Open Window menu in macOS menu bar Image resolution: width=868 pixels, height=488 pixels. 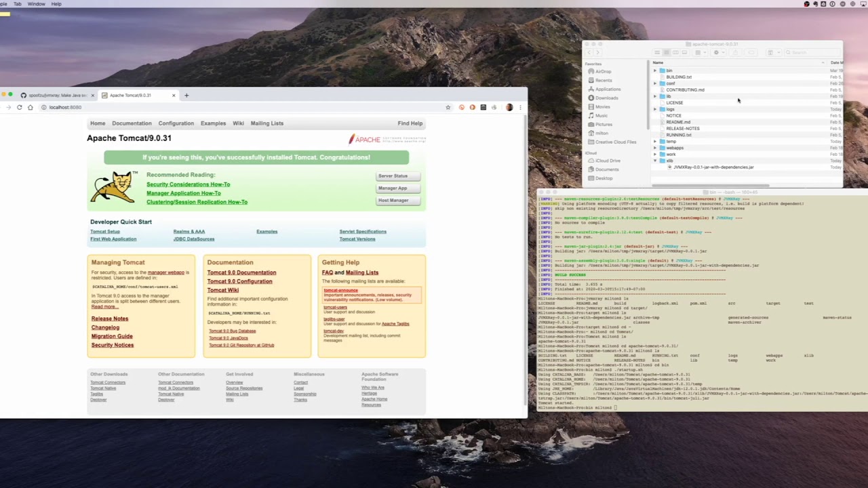[x=37, y=4]
